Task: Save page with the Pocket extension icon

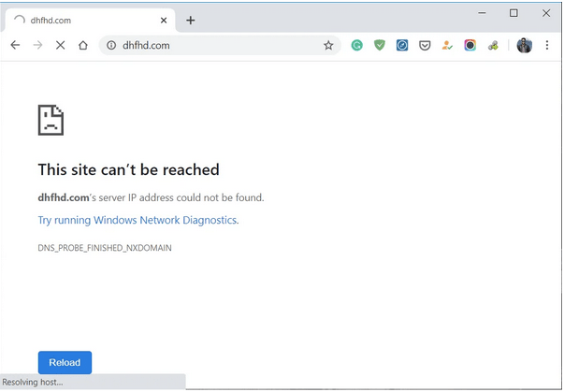Action: [425, 46]
